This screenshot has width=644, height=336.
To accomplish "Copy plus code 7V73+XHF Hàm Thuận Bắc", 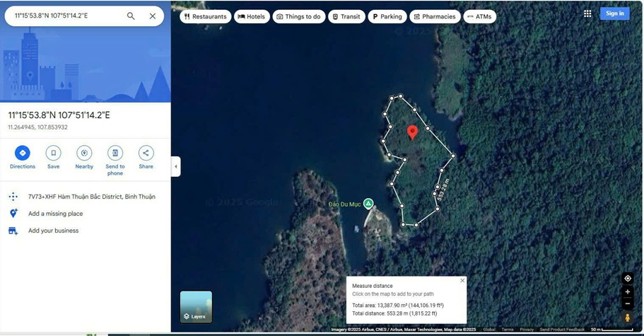I will pos(92,197).
